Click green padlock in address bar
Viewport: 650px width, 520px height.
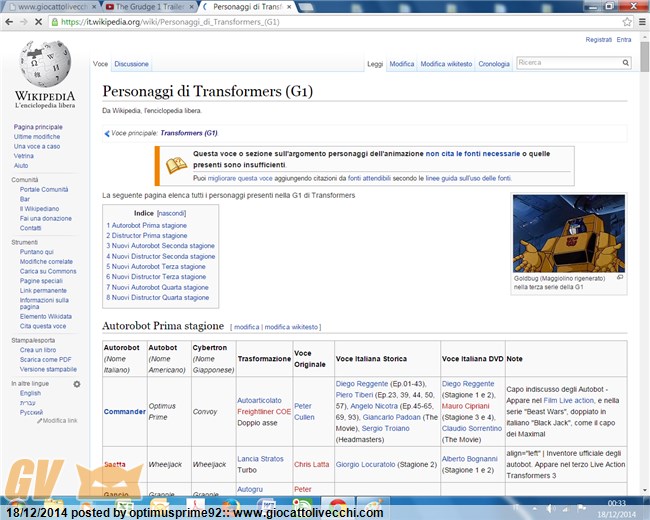[x=55, y=22]
